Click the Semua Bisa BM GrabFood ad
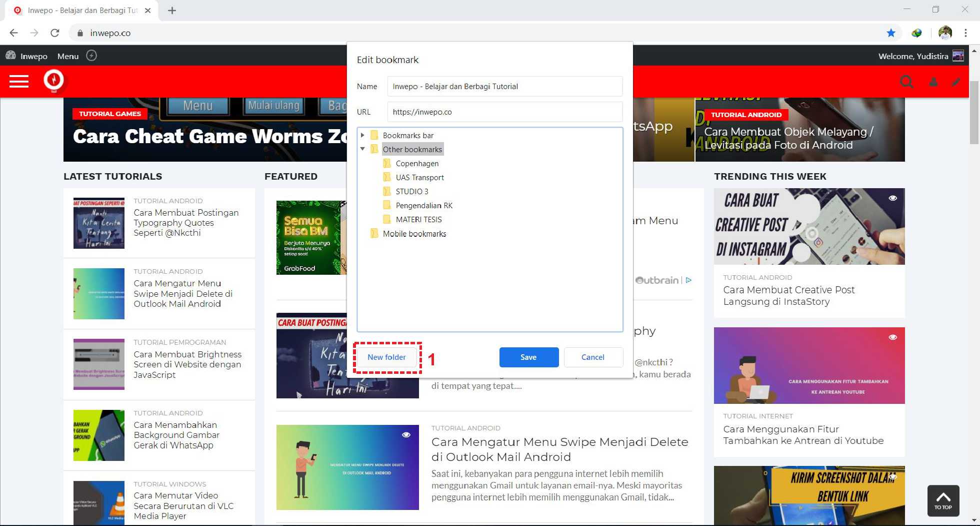The width and height of the screenshot is (980, 526). pos(311,238)
